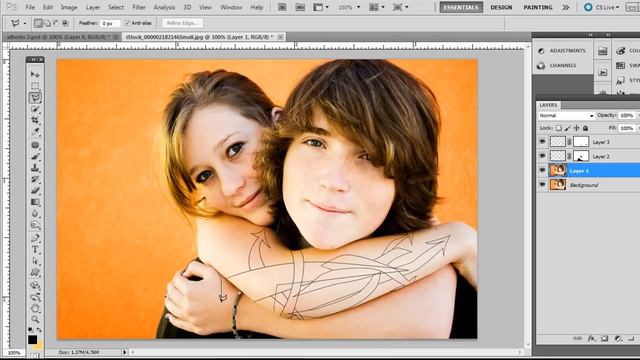Hide Layer 2 visibility eye

click(x=542, y=156)
